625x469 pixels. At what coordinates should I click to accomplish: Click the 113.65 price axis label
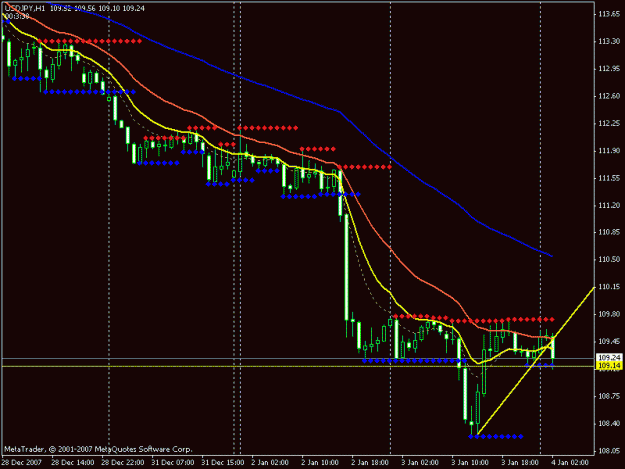pyautogui.click(x=609, y=14)
